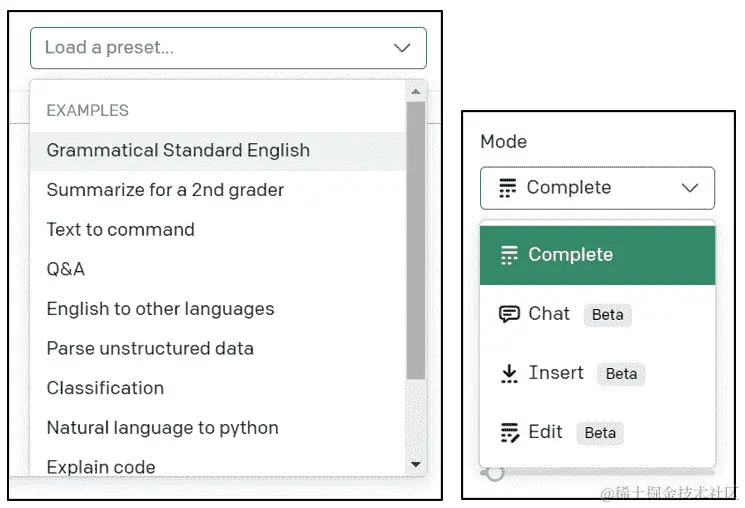Screen dimensions: 745x508
Task: Expand the preset chevron arrow
Action: coord(402,48)
